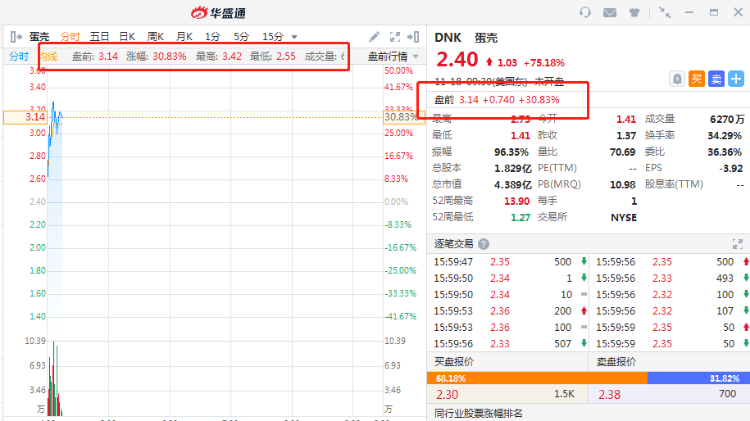Click the 总市值 value 4.389亿
The image size is (750, 421).
pyautogui.click(x=513, y=185)
